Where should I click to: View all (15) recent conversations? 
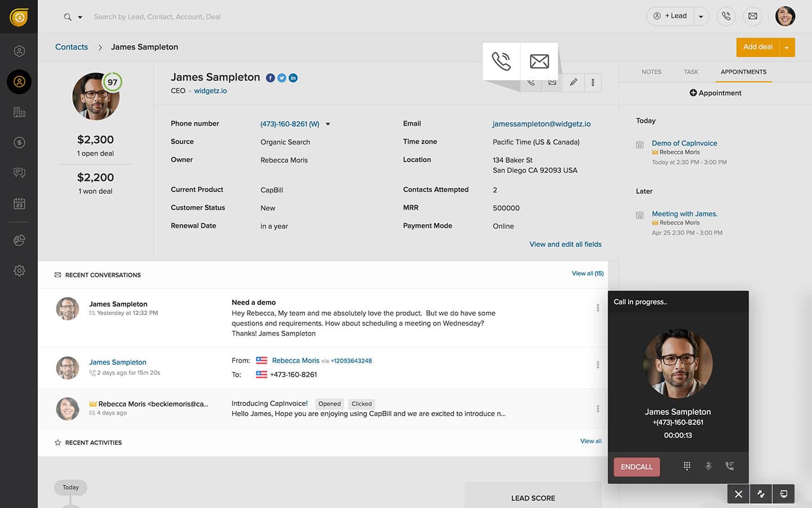tap(588, 273)
